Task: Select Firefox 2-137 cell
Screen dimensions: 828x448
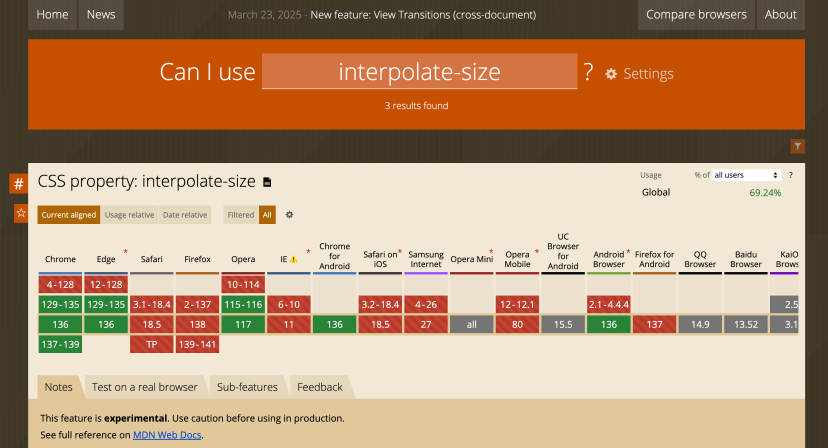Action: [x=197, y=305]
